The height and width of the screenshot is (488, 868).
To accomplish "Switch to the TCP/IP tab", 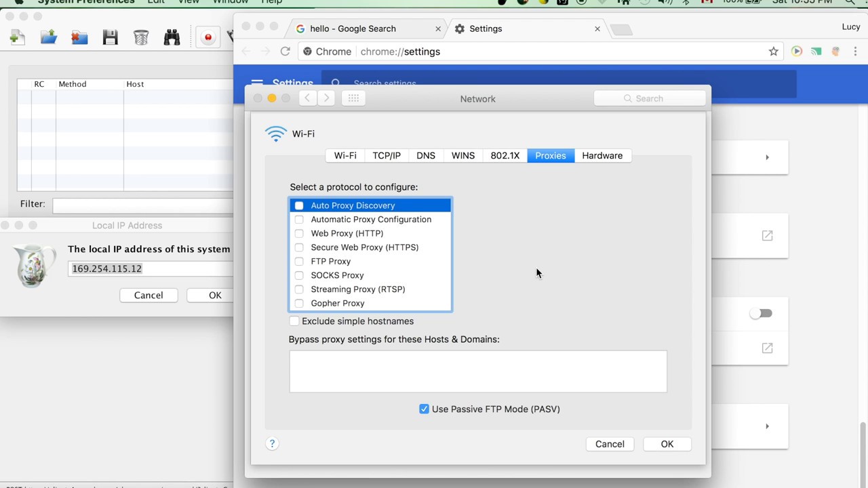I will [387, 155].
